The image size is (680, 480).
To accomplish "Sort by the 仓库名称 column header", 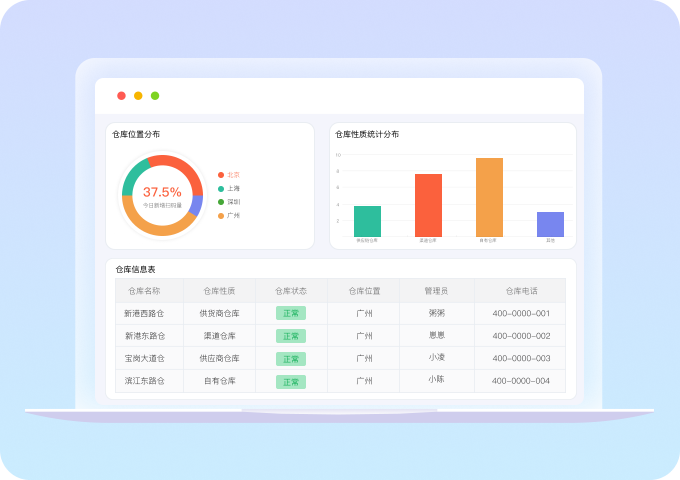I will (144, 291).
